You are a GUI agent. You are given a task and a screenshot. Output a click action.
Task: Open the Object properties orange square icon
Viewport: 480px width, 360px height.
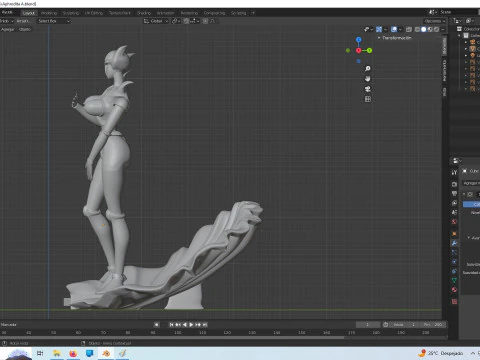(454, 234)
